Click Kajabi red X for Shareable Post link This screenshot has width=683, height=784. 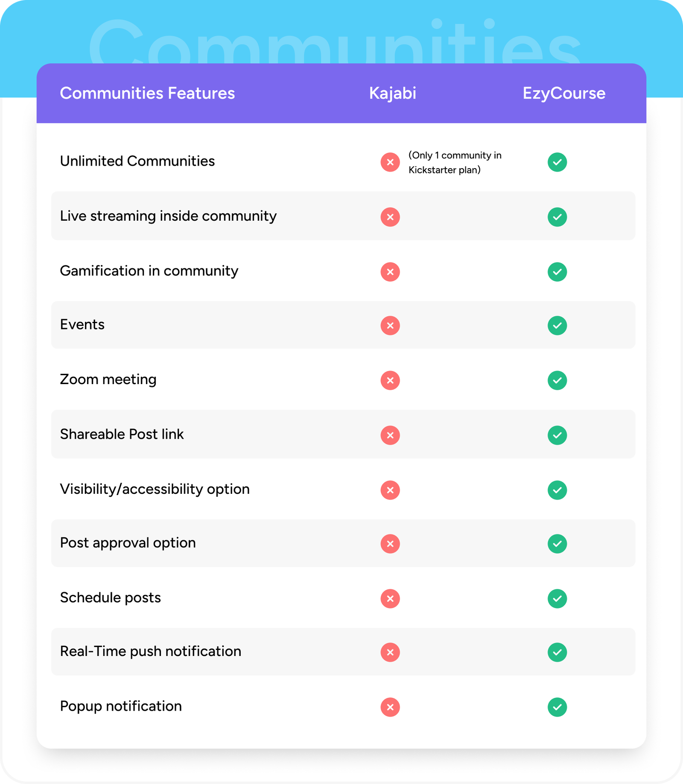click(x=390, y=435)
